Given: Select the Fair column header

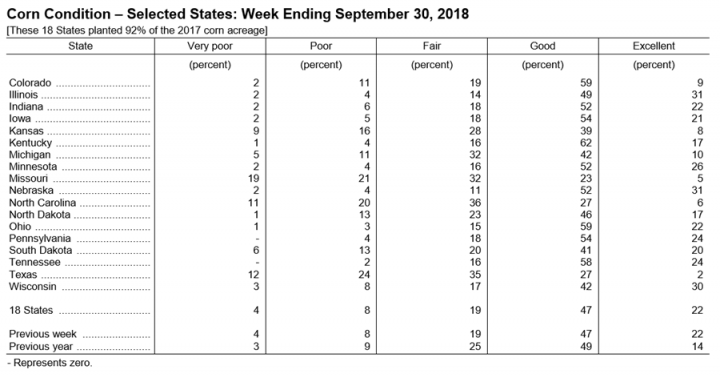Looking at the screenshot, I should (432, 46).
